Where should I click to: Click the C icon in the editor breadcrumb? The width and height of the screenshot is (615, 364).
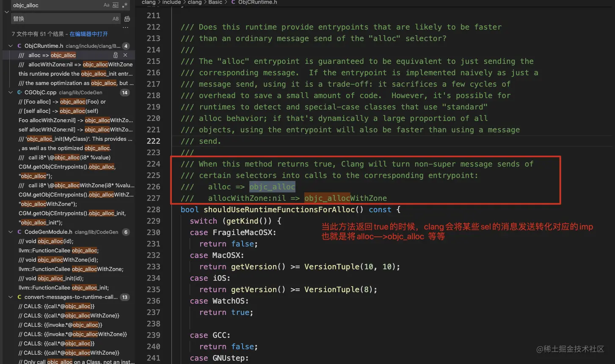[x=233, y=2]
